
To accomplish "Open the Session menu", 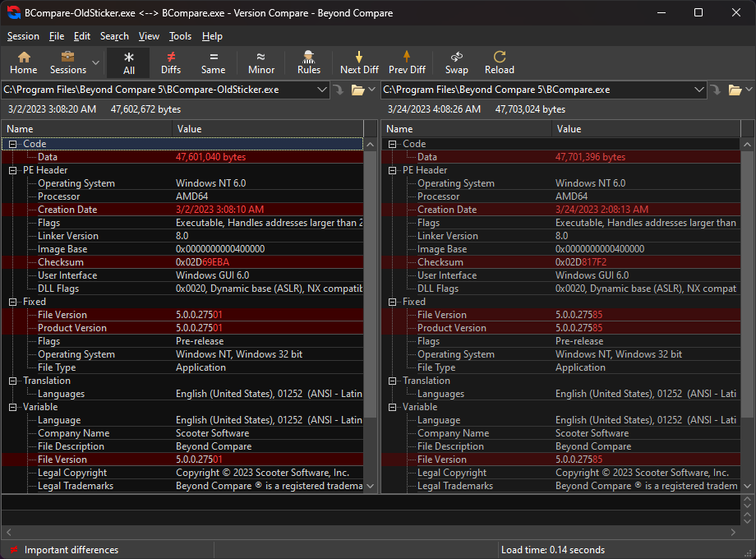I will click(x=23, y=36).
